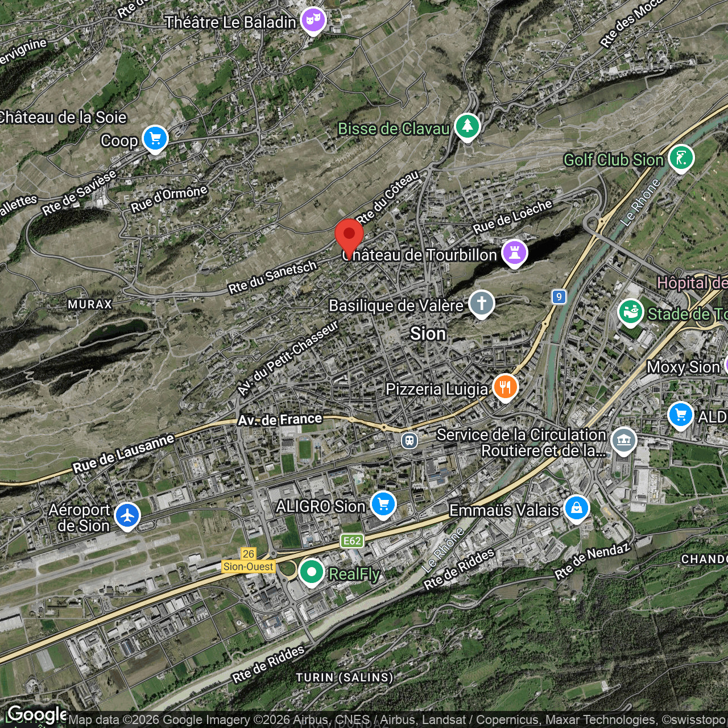Click the Rte du Côteau road label
The image size is (728, 728).
coord(388,197)
